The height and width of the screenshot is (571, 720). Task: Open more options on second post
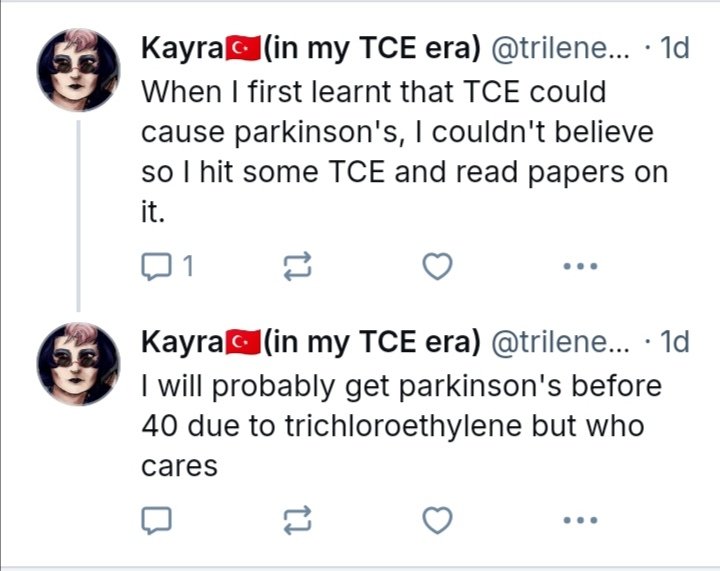point(580,520)
